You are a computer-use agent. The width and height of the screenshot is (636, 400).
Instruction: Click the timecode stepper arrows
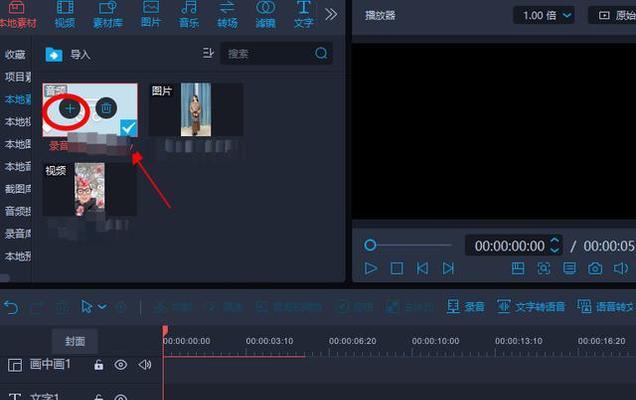(554, 245)
